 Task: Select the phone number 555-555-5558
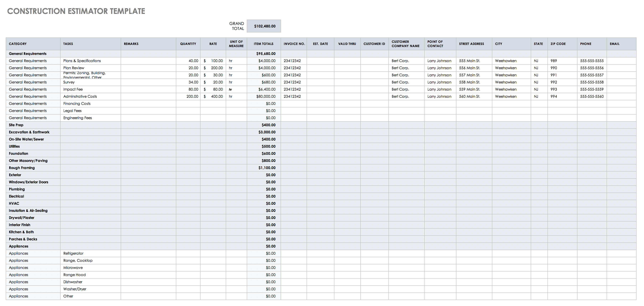(x=592, y=82)
